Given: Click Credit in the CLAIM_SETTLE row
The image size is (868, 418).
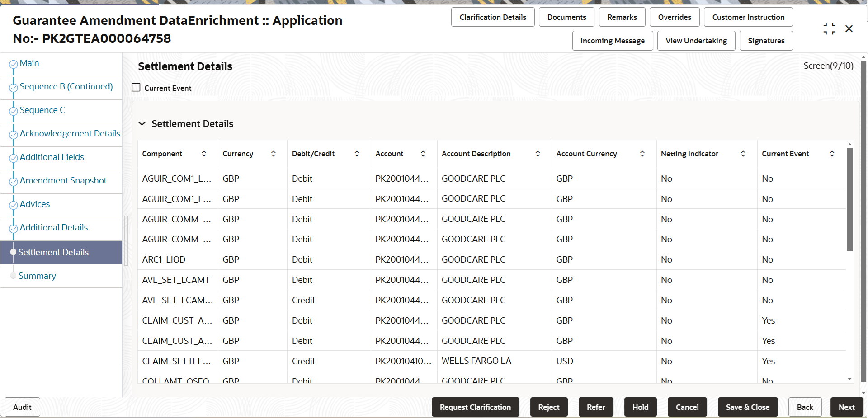Looking at the screenshot, I should coord(303,361).
